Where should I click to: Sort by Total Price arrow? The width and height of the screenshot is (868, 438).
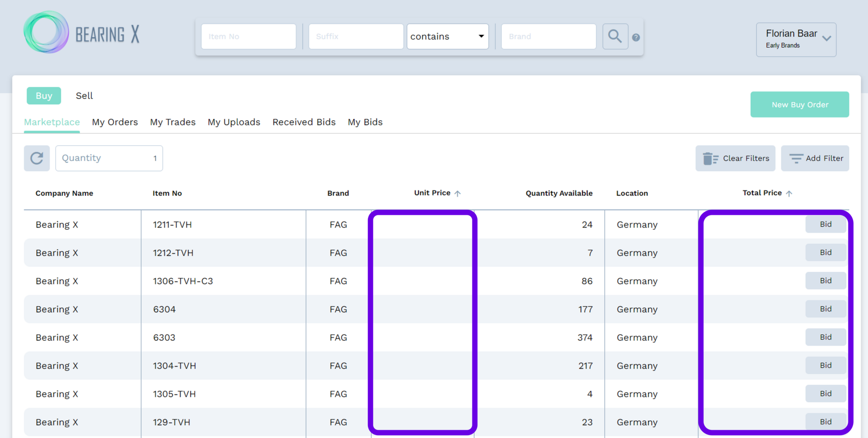pyautogui.click(x=789, y=193)
